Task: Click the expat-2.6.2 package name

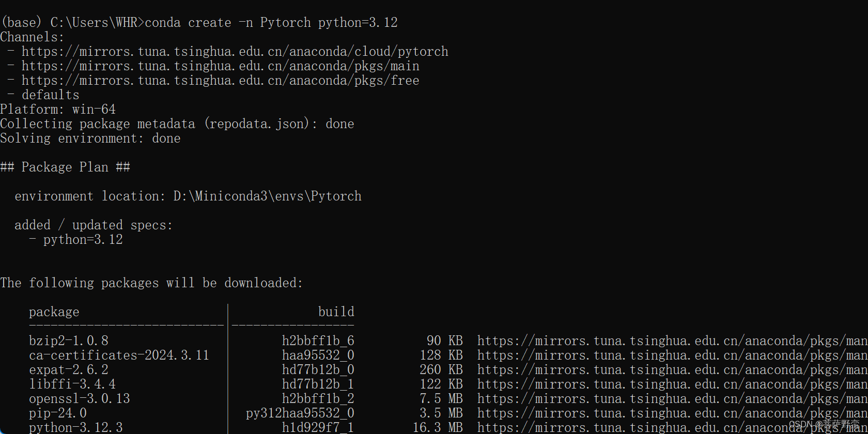Action: [69, 370]
